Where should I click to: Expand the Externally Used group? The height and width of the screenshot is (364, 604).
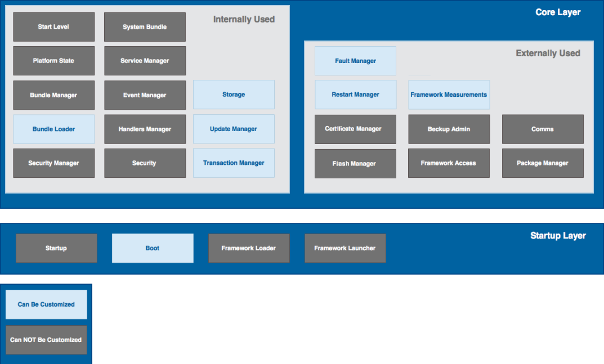point(548,53)
